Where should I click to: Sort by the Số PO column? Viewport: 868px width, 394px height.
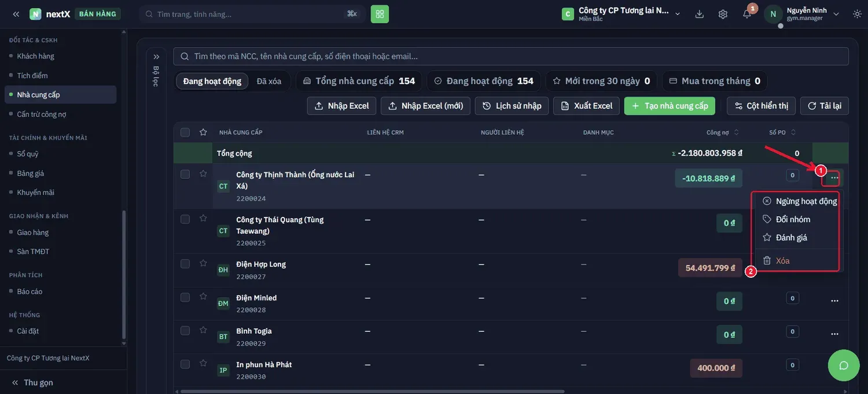tap(782, 132)
